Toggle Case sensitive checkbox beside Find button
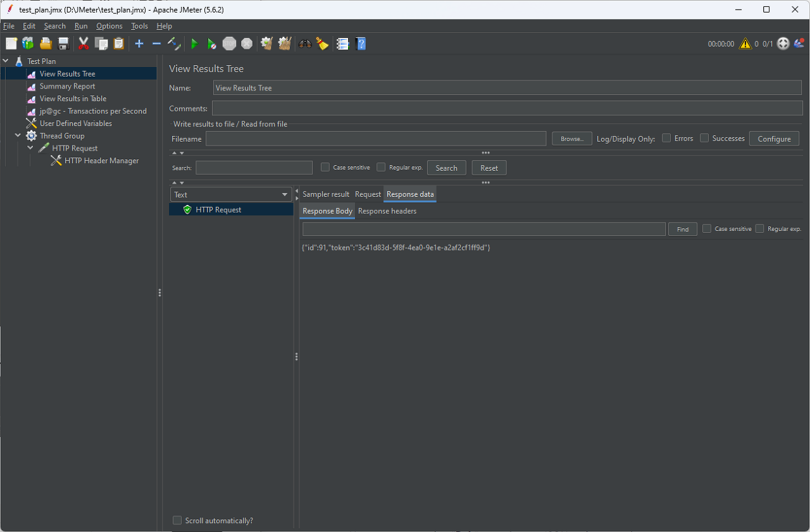 [707, 228]
